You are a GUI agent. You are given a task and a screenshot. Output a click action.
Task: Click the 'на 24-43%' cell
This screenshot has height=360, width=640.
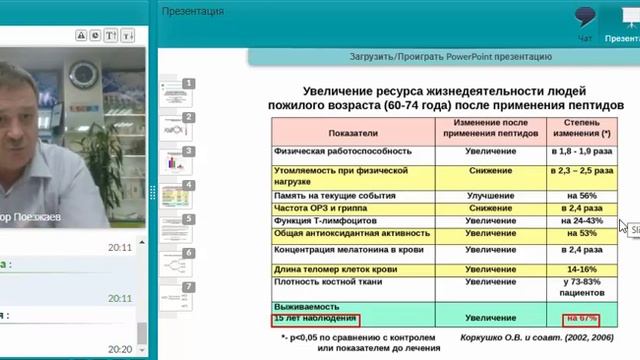pos(582,221)
